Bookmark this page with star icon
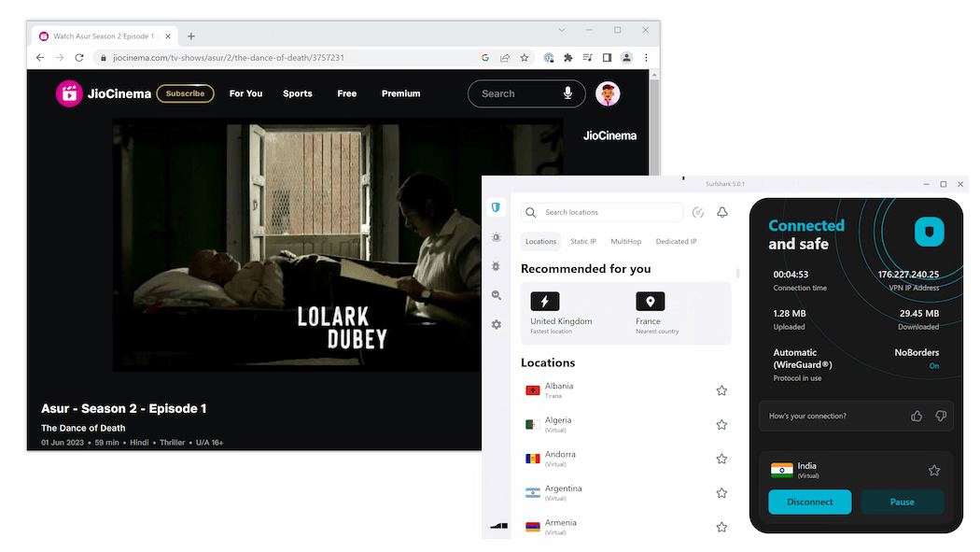The width and height of the screenshot is (980, 552). click(x=525, y=58)
